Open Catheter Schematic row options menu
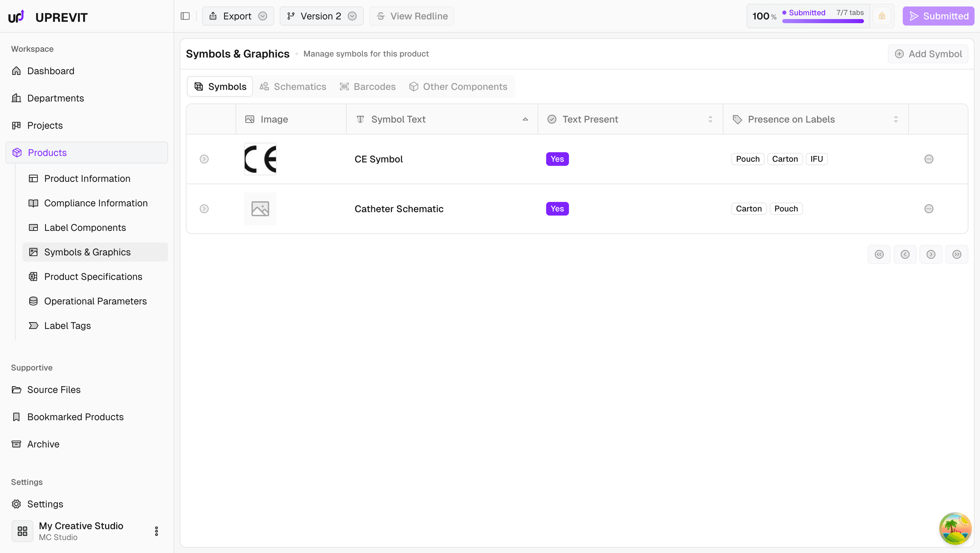Image resolution: width=980 pixels, height=553 pixels. pyautogui.click(x=929, y=208)
